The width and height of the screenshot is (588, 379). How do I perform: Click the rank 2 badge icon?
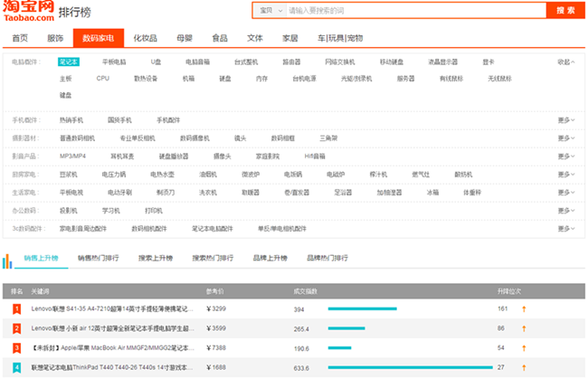[17, 328]
